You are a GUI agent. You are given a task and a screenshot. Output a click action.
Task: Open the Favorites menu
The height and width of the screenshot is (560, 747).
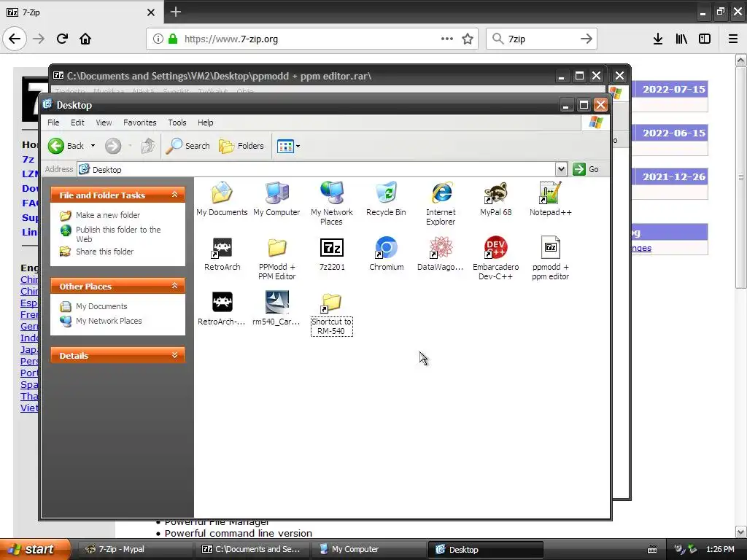139,122
